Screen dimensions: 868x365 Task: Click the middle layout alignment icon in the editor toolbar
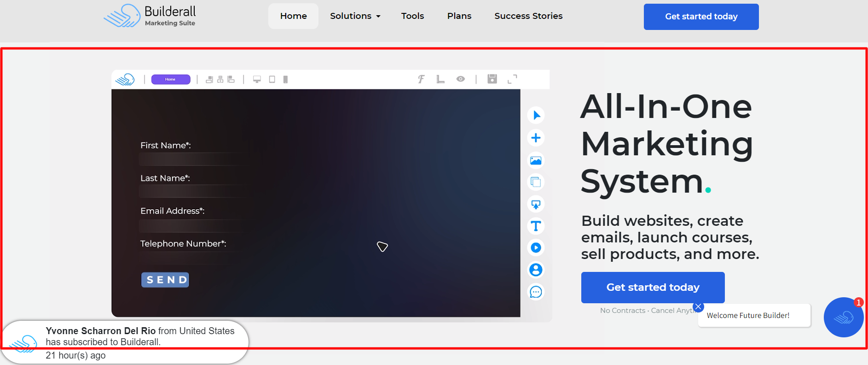point(220,79)
